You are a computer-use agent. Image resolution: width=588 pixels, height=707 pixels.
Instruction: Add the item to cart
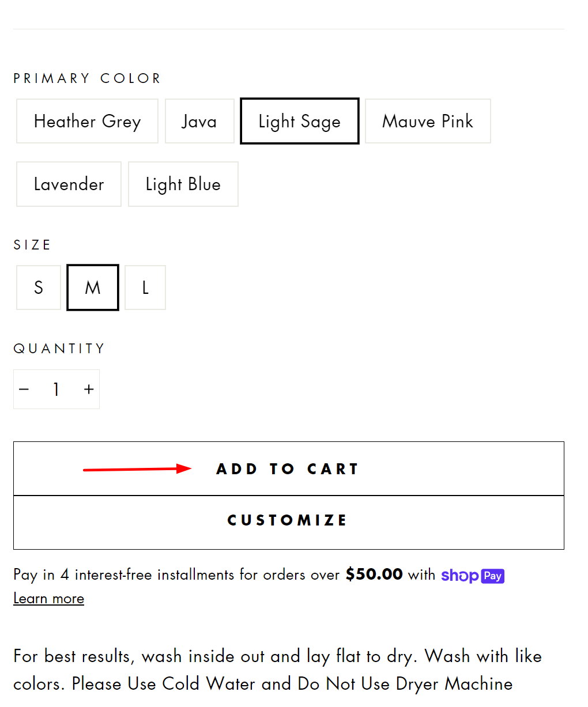coord(289,468)
